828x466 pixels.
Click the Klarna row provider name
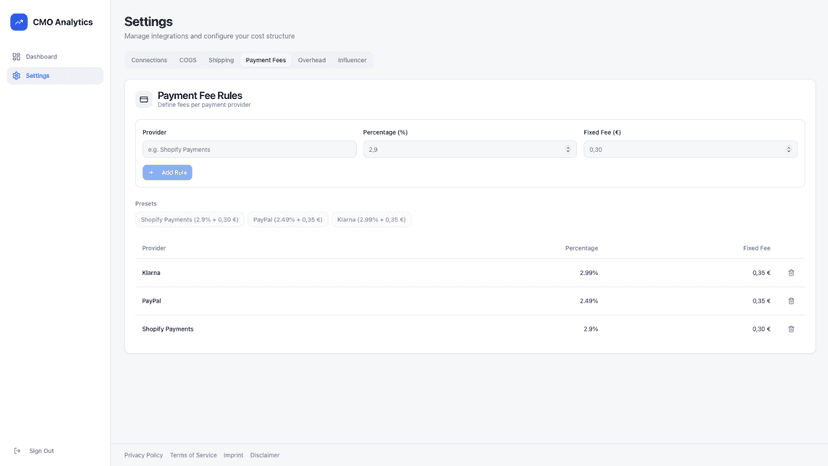click(x=151, y=273)
